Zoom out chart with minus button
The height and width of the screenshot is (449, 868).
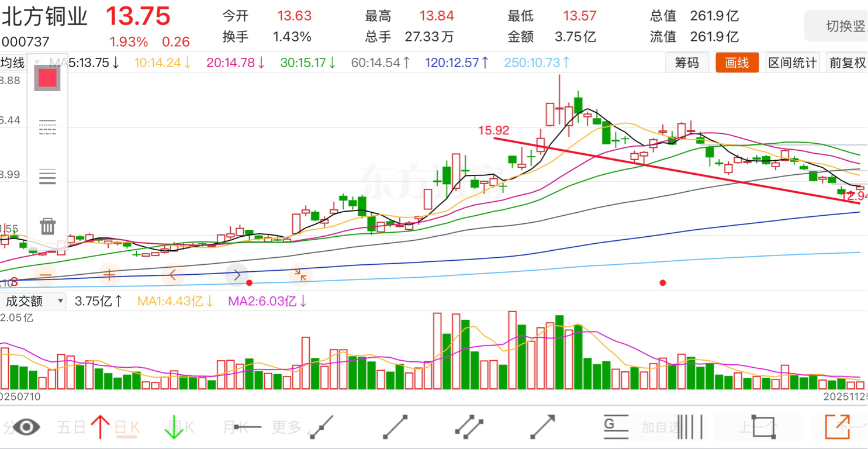click(46, 275)
